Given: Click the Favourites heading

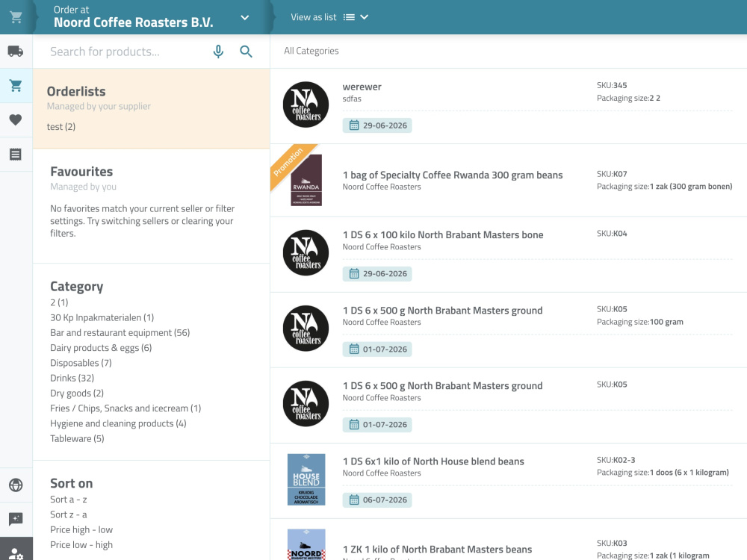Looking at the screenshot, I should coord(81,172).
